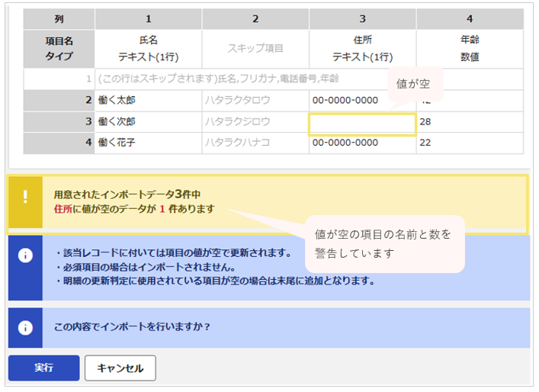Click the 実行 button to run import
Image resolution: width=539 pixels, height=392 pixels.
44,368
